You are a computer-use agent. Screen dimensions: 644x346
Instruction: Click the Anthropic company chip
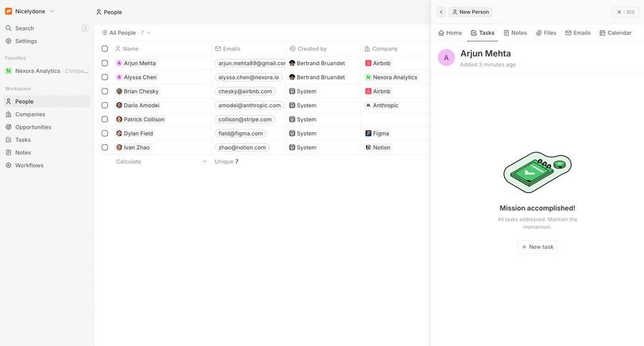pos(382,105)
